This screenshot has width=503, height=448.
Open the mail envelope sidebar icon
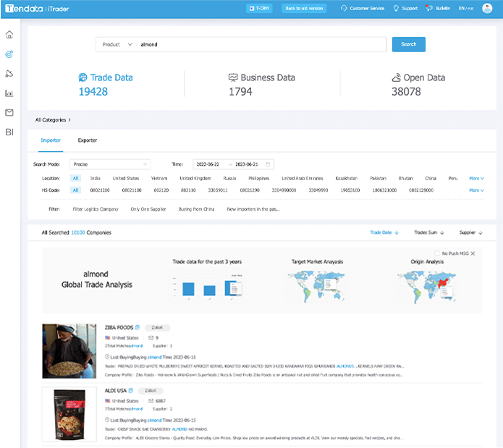click(x=9, y=112)
